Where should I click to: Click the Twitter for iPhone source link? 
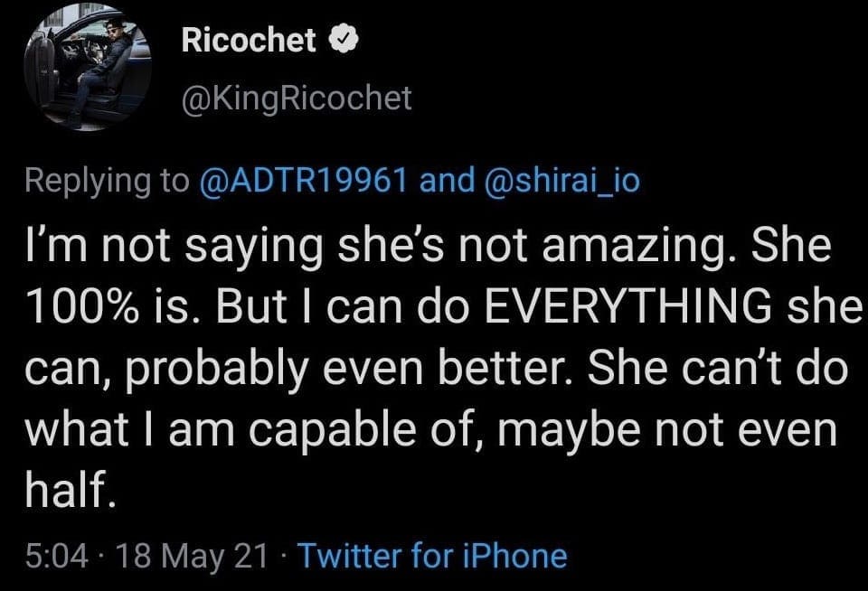431,555
